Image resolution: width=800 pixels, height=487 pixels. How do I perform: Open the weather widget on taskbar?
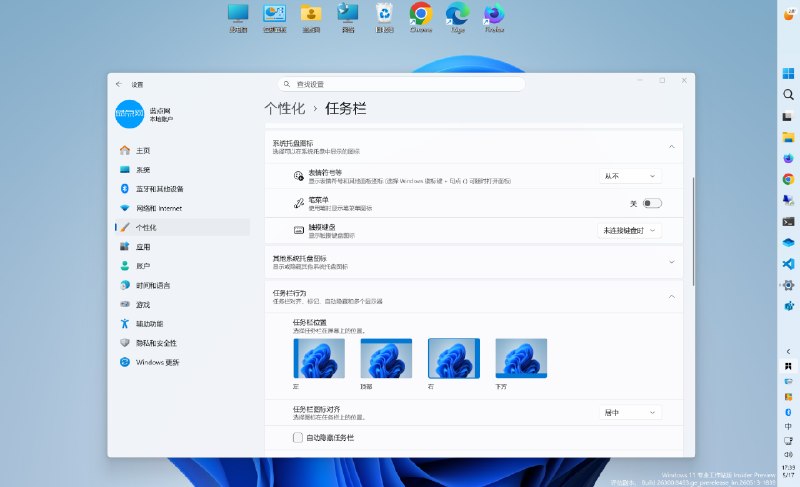(x=788, y=14)
